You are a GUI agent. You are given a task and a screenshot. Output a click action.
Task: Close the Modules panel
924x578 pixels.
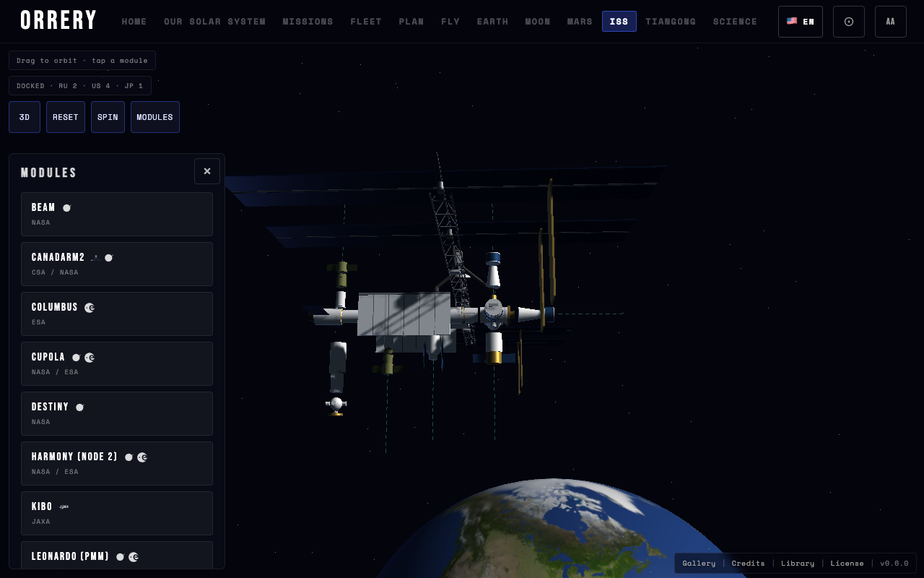tap(207, 171)
